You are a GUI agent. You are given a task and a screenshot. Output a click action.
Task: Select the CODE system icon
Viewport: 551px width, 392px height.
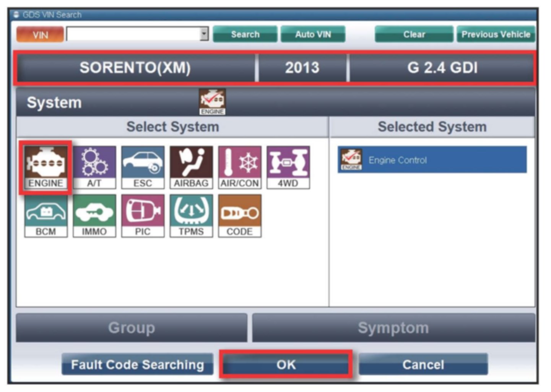[240, 216]
